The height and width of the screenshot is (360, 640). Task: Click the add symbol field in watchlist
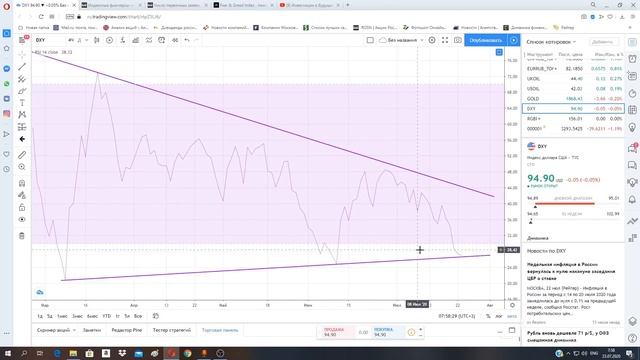603,42
